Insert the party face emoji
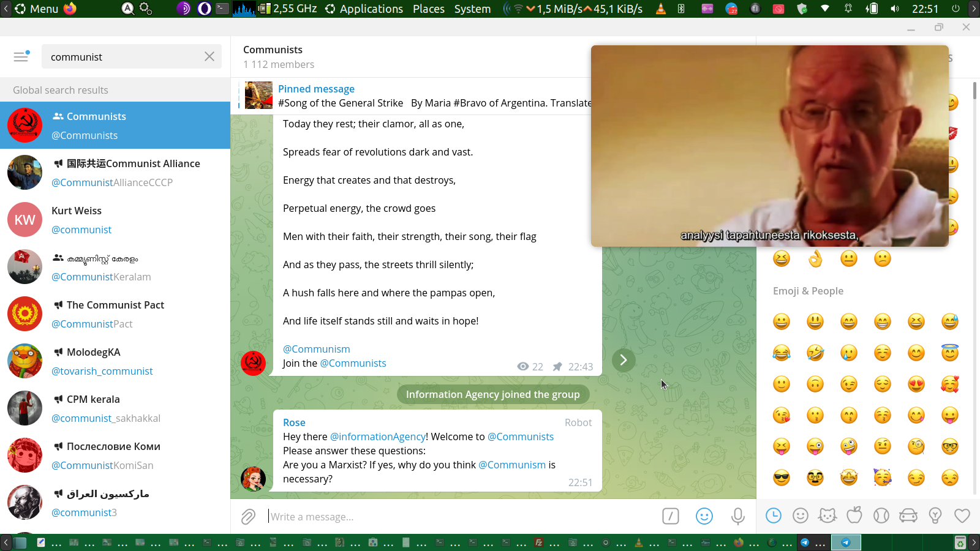This screenshot has height=551, width=980. click(x=883, y=478)
